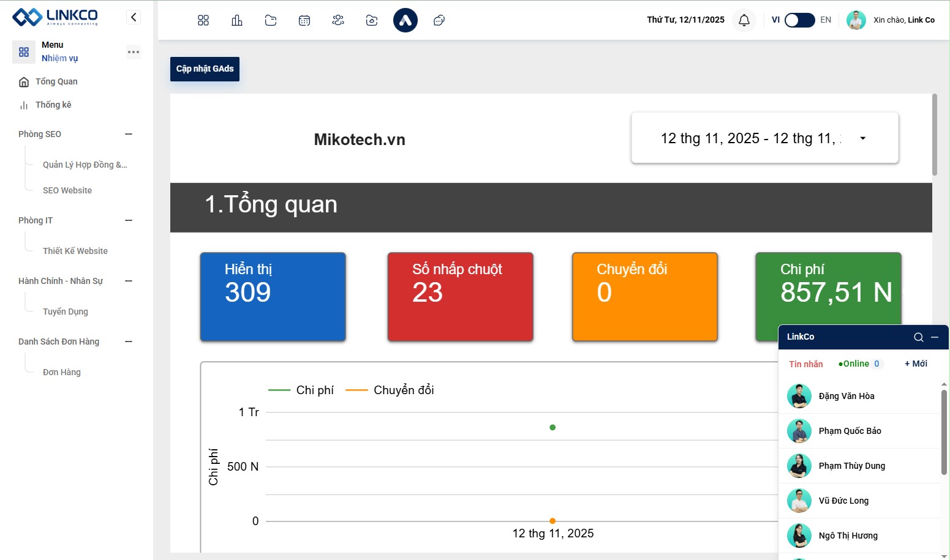Collapse the left sidebar with chevron button

(134, 17)
